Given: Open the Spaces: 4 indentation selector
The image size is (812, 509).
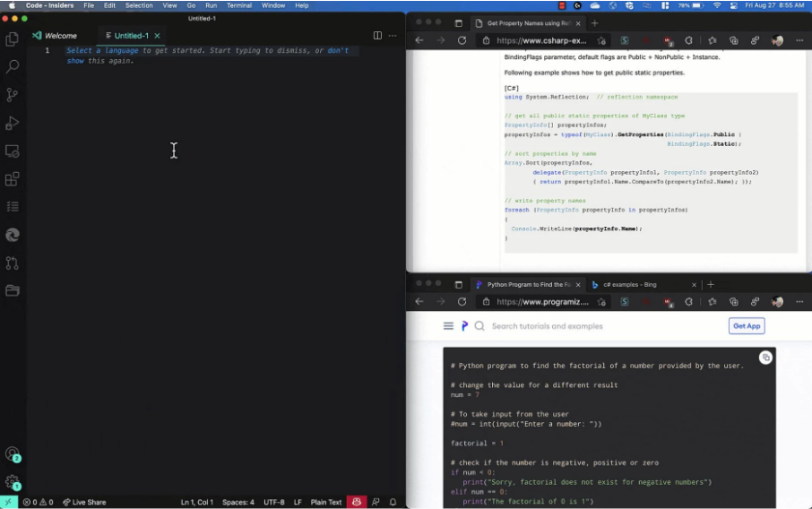Looking at the screenshot, I should [x=238, y=502].
